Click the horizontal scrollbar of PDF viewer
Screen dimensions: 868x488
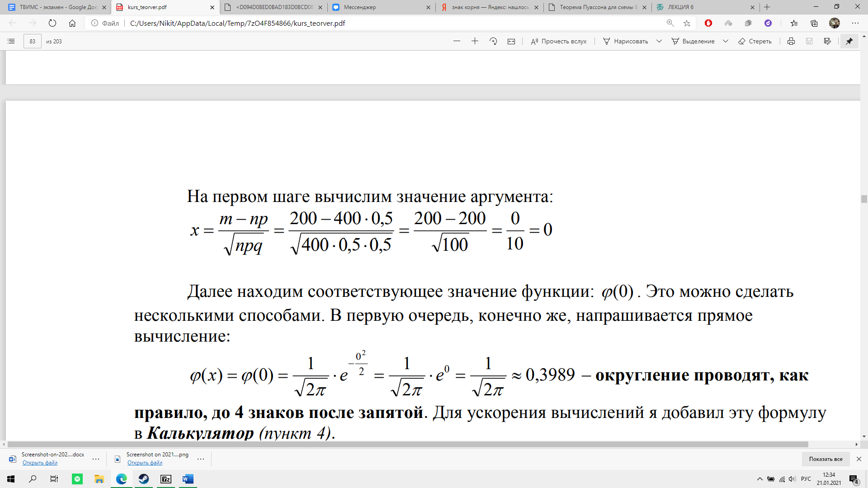click(x=408, y=444)
